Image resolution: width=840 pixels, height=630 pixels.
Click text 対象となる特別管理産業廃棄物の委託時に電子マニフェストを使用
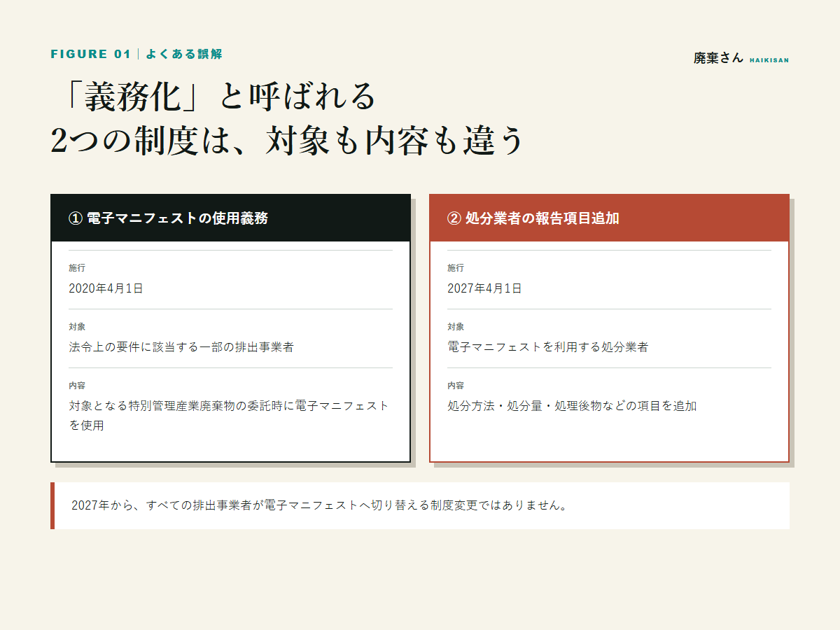[229, 415]
